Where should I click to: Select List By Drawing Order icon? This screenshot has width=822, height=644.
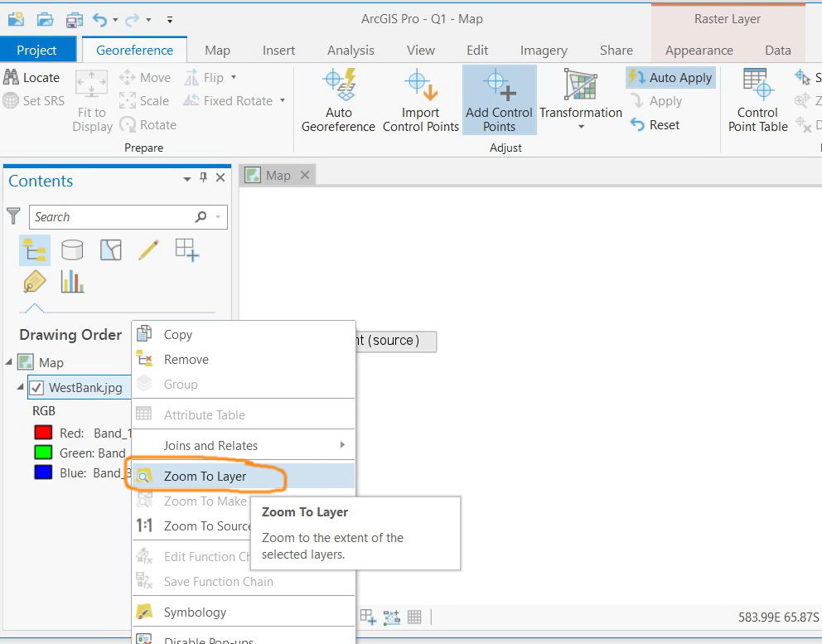coord(35,250)
